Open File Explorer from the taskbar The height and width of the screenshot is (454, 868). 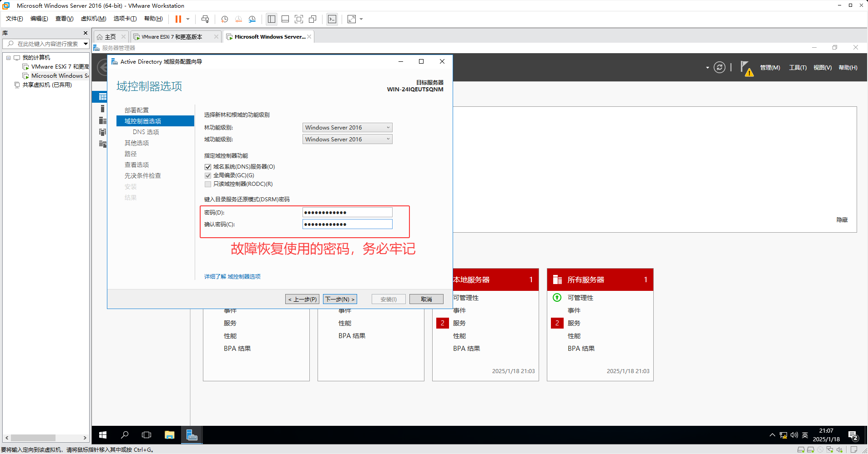tap(169, 435)
